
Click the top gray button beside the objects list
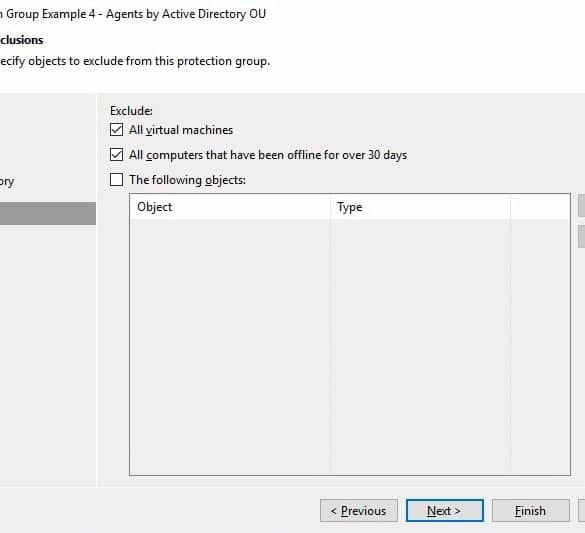pyautogui.click(x=582, y=205)
